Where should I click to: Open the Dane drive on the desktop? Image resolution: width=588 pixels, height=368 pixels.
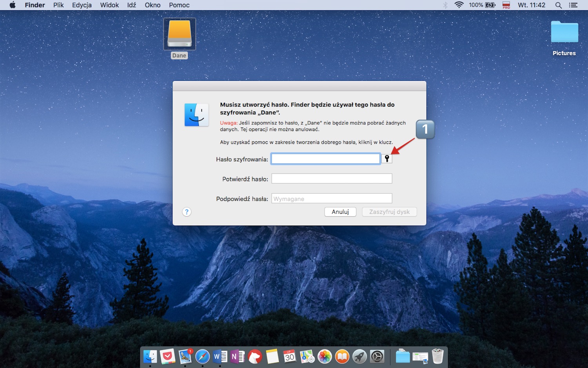[179, 34]
